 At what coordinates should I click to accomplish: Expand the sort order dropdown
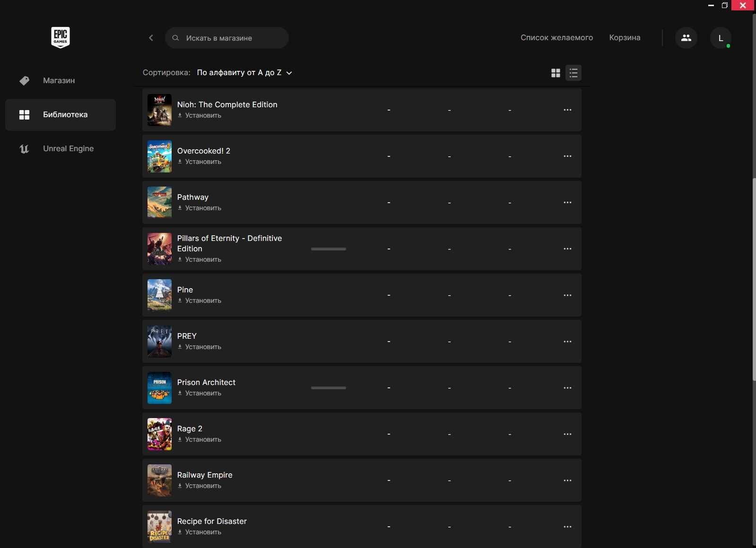(244, 73)
